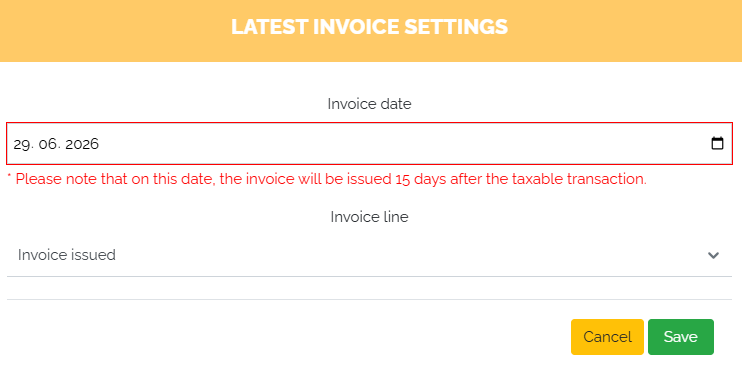Focus the Invoice date field blank area
This screenshot has height=367, width=742.
point(402,144)
